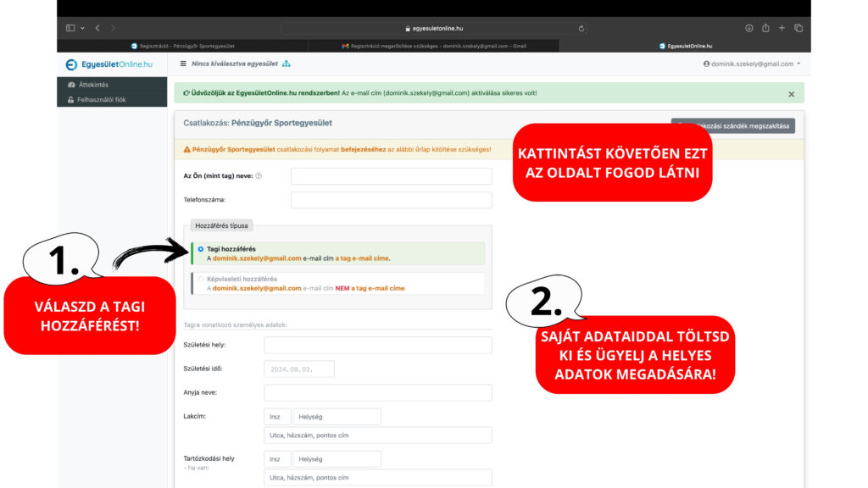Focus the Tartózkodási hely street address field
The image size is (868, 488).
pos(377,477)
